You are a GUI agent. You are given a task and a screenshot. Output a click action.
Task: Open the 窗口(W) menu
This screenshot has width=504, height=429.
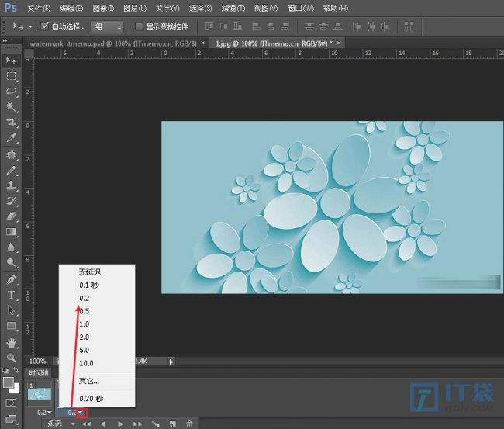(301, 8)
